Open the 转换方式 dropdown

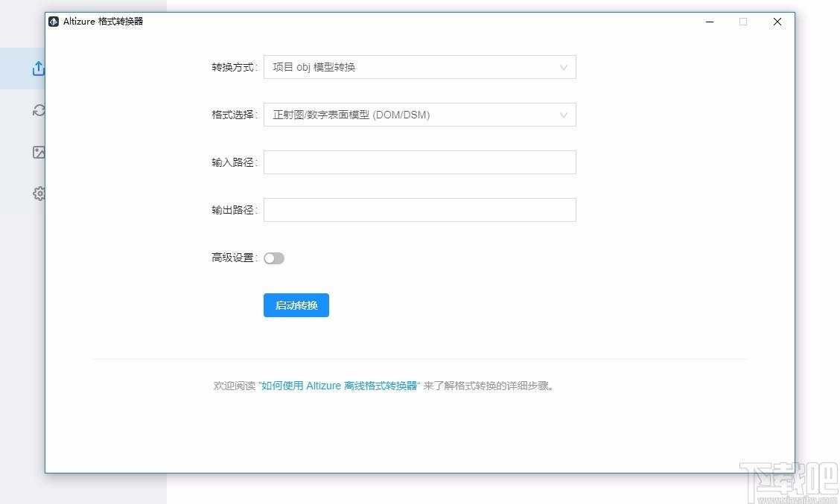click(x=419, y=67)
